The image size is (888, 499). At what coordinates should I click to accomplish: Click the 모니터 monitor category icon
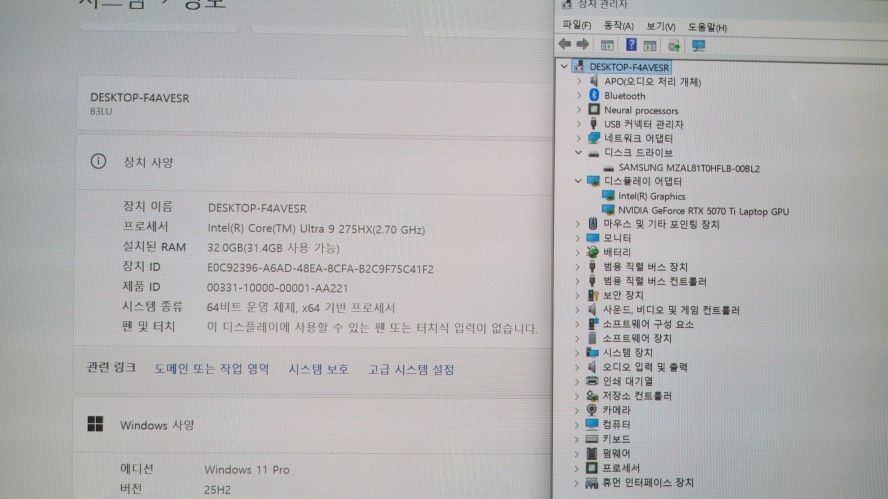pyautogui.click(x=592, y=237)
